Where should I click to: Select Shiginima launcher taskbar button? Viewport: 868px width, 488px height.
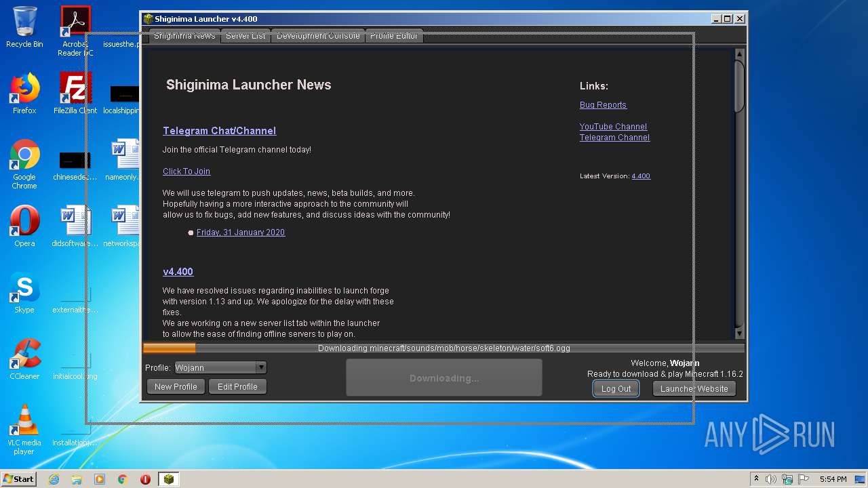click(x=169, y=479)
